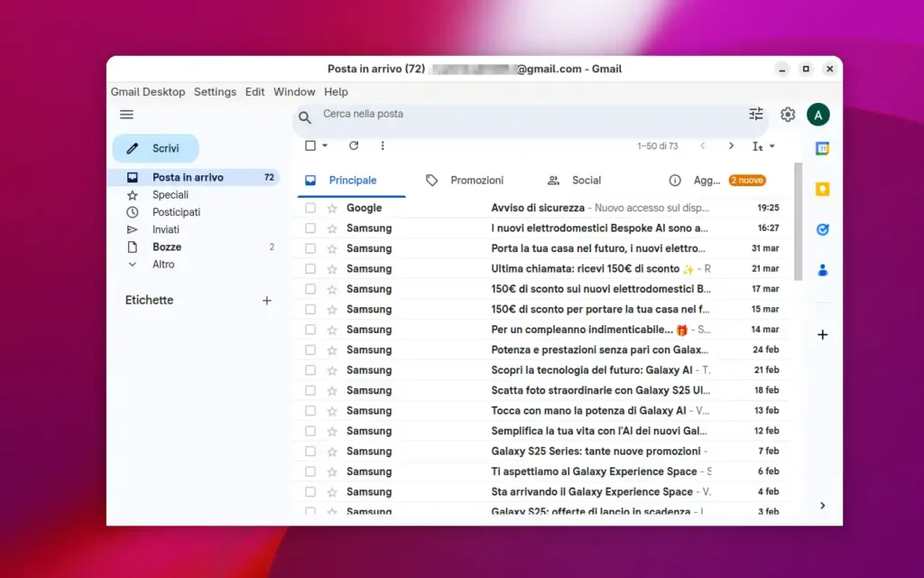Open the Gmail settings gear
Image resolution: width=924 pixels, height=578 pixels.
788,115
